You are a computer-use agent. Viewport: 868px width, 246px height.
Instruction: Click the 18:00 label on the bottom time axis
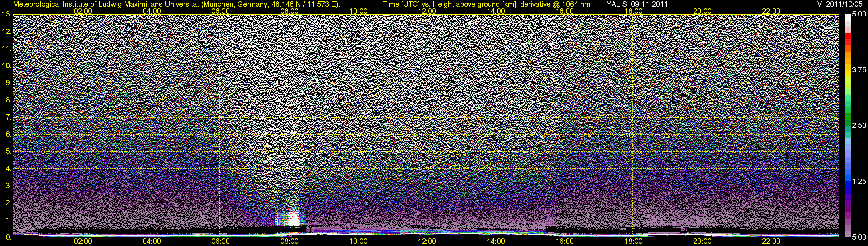click(x=633, y=241)
